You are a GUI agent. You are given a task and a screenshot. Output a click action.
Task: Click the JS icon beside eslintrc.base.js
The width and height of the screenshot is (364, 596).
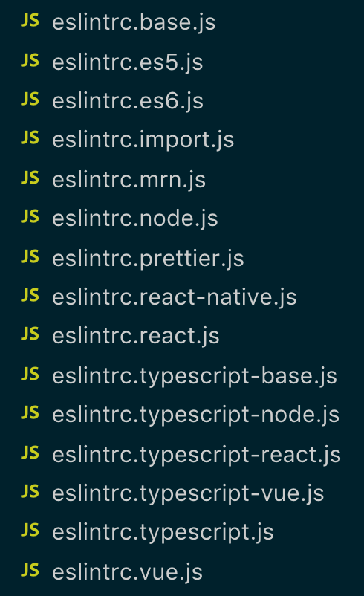coord(30,20)
